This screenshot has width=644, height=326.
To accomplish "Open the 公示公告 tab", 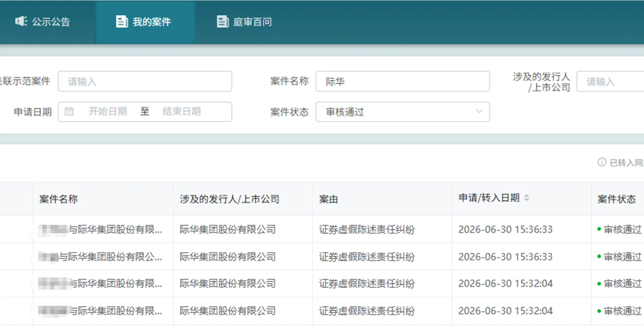I will [42, 22].
